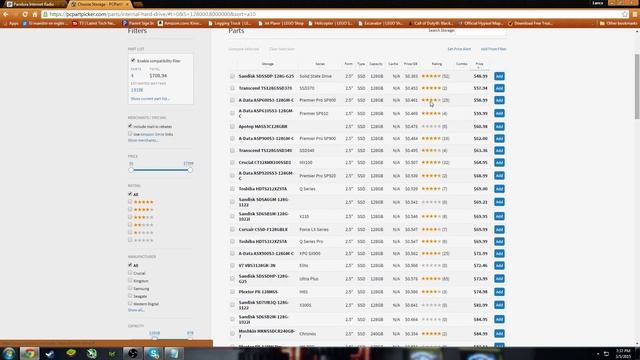Sort by the Capacity column header
Screen dimensions: 640x360
[376, 64]
